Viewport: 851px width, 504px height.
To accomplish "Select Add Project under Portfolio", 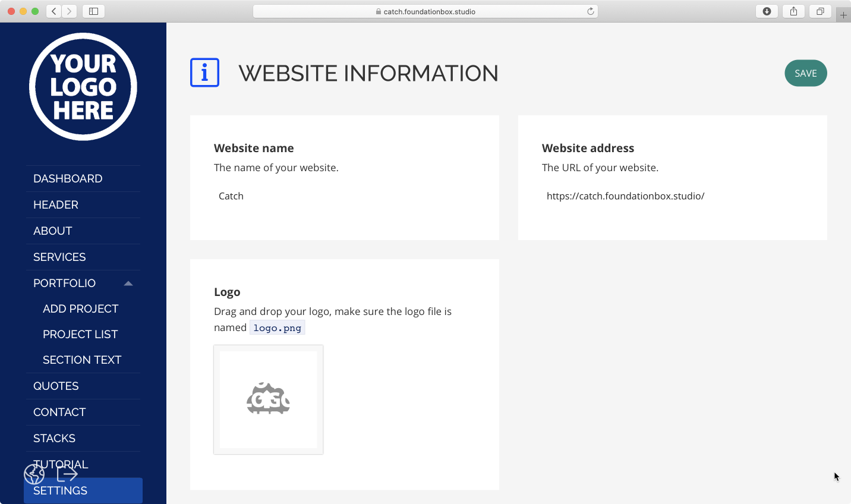I will click(x=80, y=308).
